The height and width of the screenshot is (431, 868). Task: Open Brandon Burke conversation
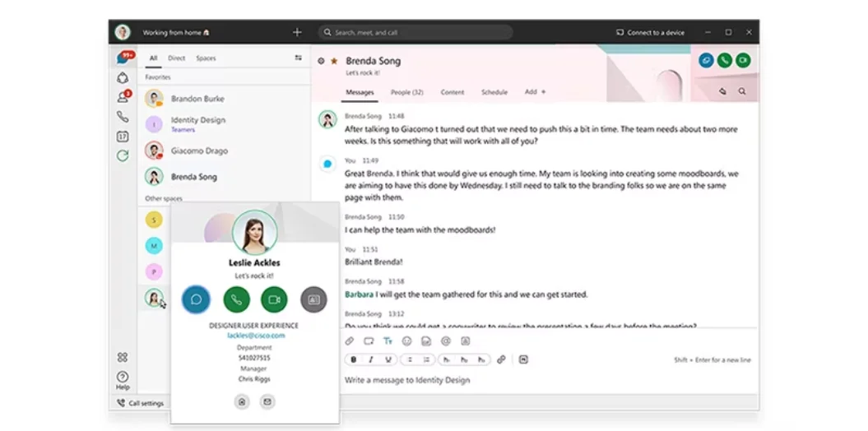coord(224,99)
